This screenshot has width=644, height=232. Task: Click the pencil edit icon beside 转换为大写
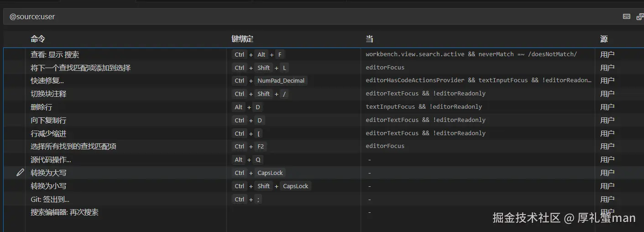pos(20,173)
